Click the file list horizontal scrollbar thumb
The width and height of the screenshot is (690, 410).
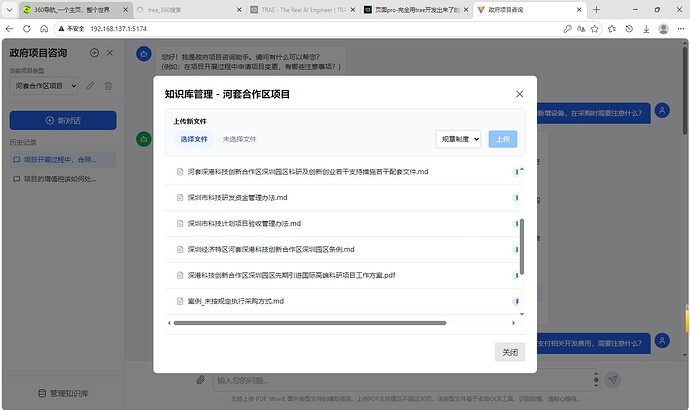(310, 323)
